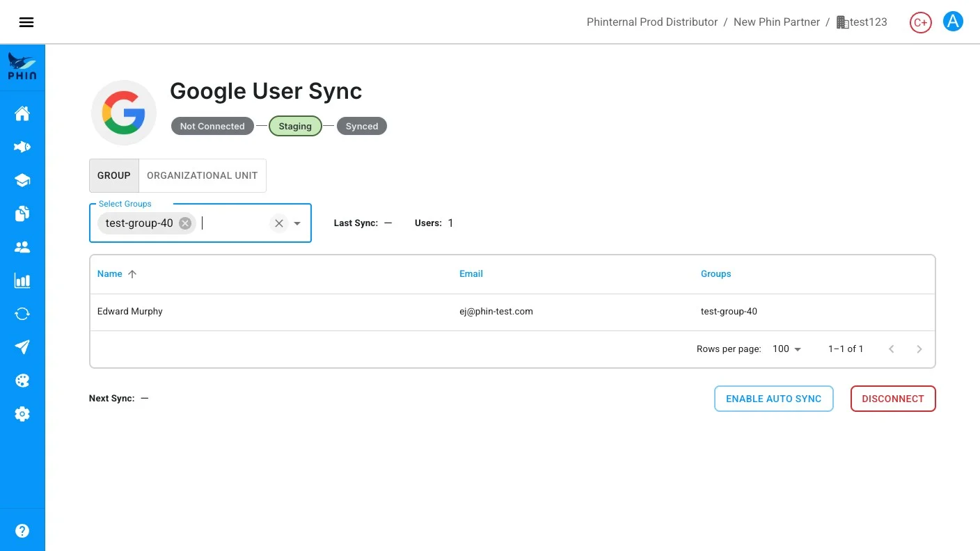Click ENABLE AUTO SYNC button
Image resolution: width=980 pixels, height=551 pixels.
coord(774,399)
